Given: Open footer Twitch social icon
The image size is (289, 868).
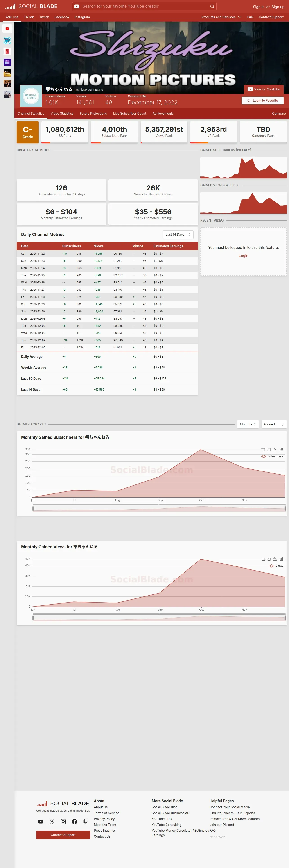Looking at the screenshot, I should click(86, 822).
